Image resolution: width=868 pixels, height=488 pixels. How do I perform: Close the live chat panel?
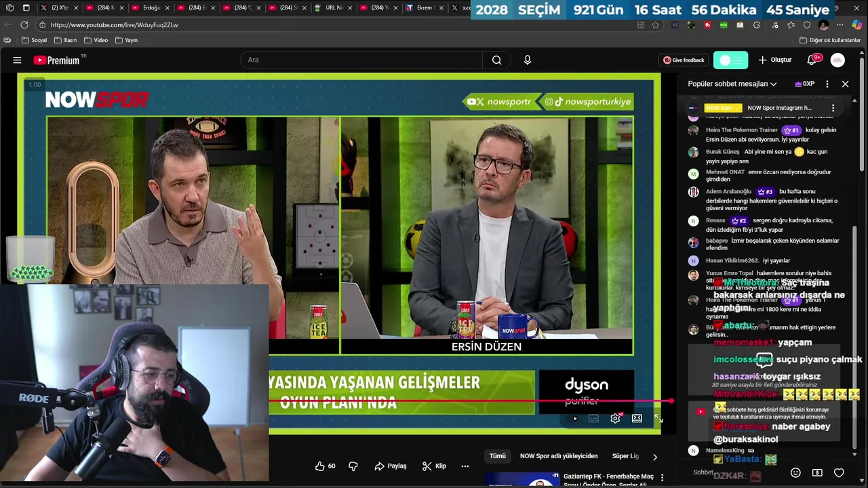(845, 84)
